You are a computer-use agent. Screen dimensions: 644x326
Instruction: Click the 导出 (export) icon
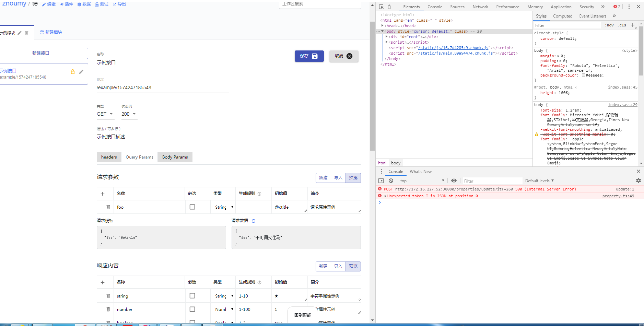[x=115, y=4]
